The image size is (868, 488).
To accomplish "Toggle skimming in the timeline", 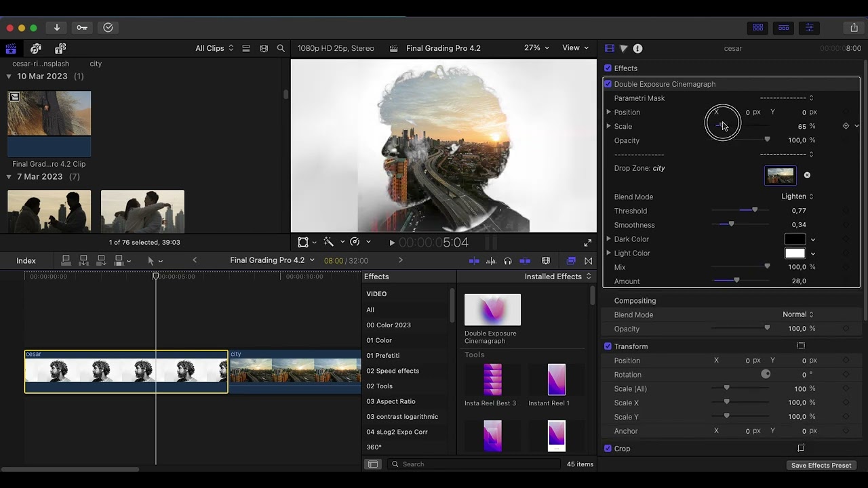I will [474, 261].
